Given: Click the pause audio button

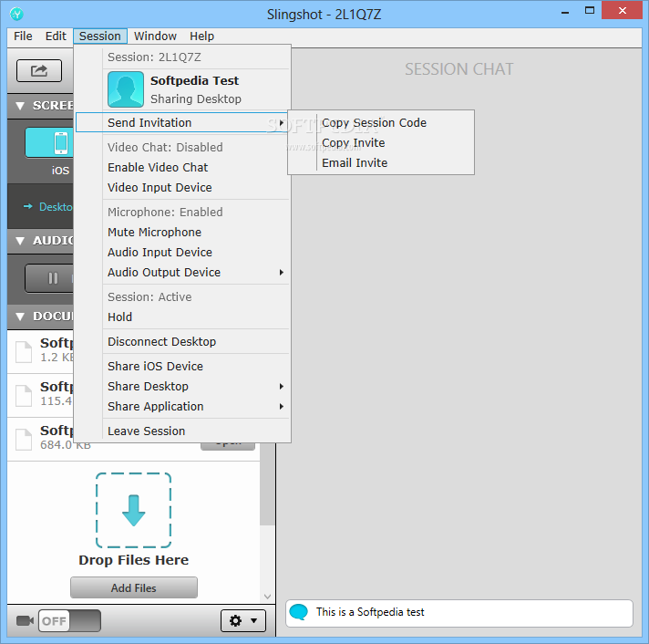Looking at the screenshot, I should pos(49,278).
